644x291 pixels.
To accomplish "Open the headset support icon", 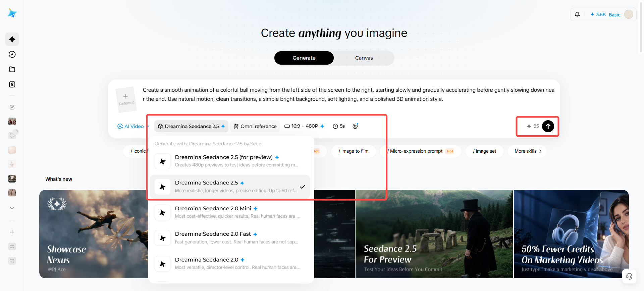I will [629, 276].
